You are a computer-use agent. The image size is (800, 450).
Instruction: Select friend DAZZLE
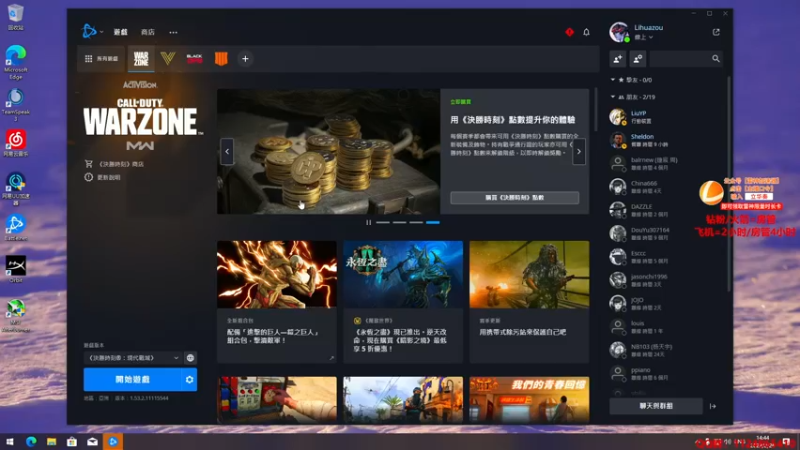(666, 210)
